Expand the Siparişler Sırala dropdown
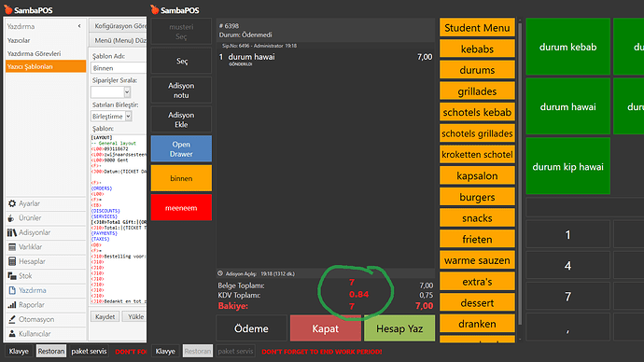 pos(127,92)
